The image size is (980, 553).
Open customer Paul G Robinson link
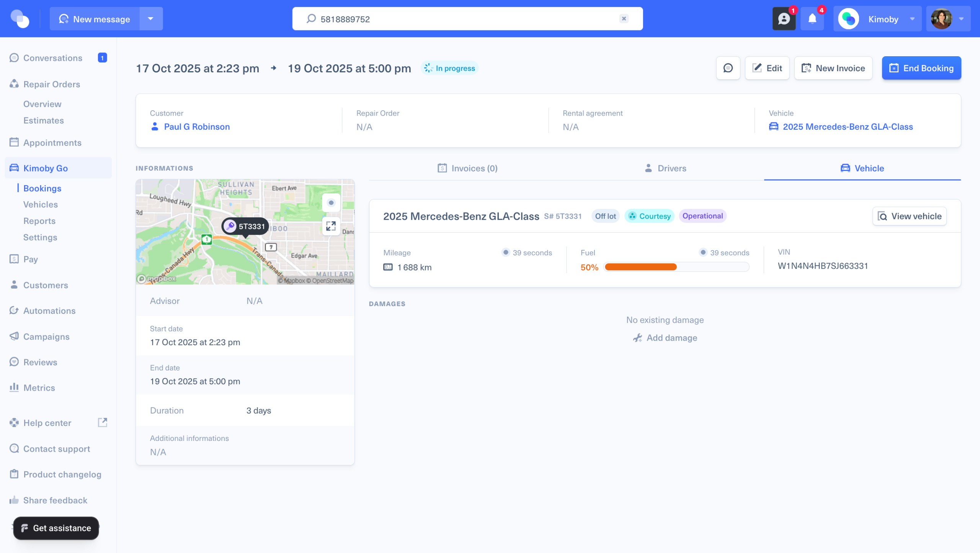197,127
